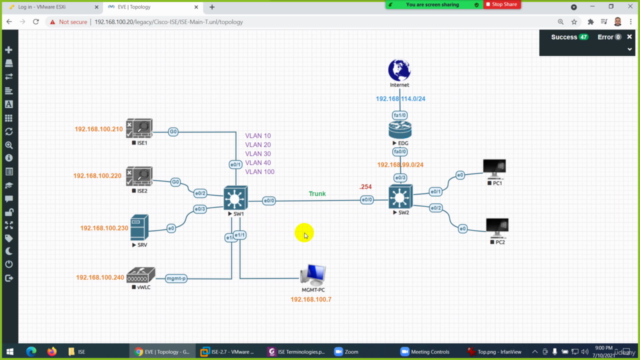Click the 192.168.100.210 label
640x360 pixels.
coord(99,129)
